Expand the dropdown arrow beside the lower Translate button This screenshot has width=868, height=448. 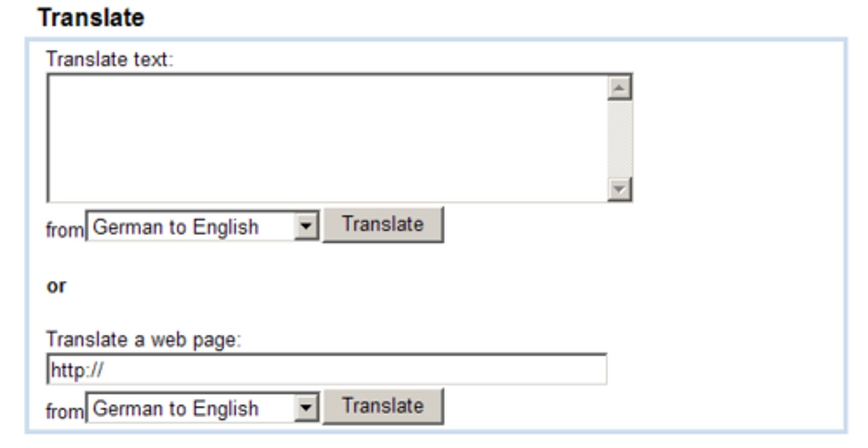(306, 408)
